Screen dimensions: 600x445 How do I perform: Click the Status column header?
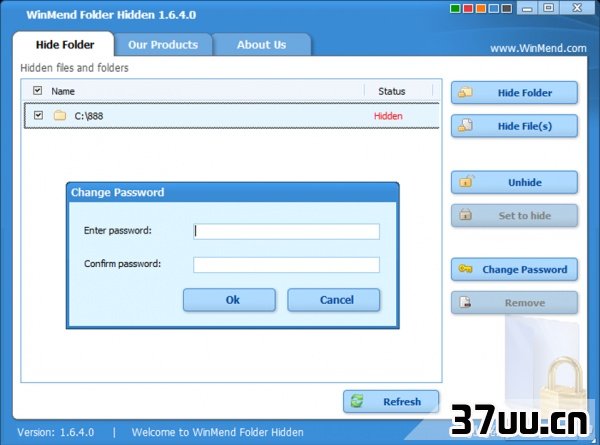[x=391, y=91]
